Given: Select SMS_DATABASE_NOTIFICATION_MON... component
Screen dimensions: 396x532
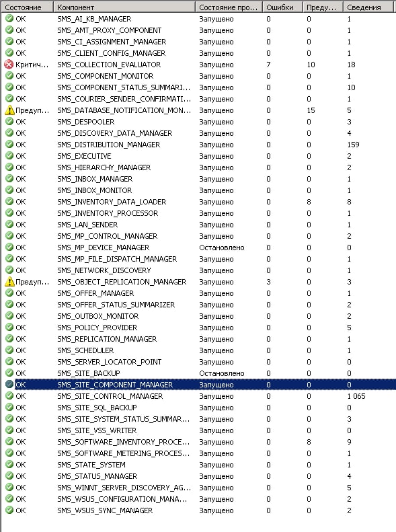Looking at the screenshot, I should [124, 110].
